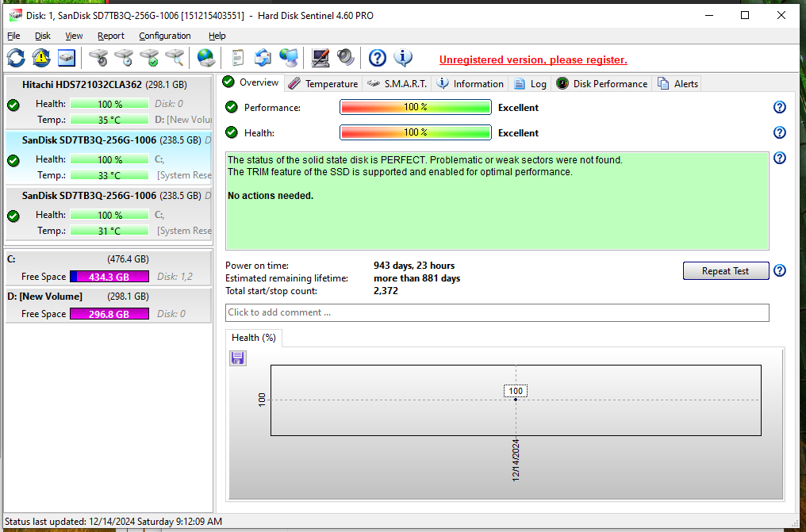806x532 pixels.
Task: Click the 100 data point label in chart
Action: point(516,391)
